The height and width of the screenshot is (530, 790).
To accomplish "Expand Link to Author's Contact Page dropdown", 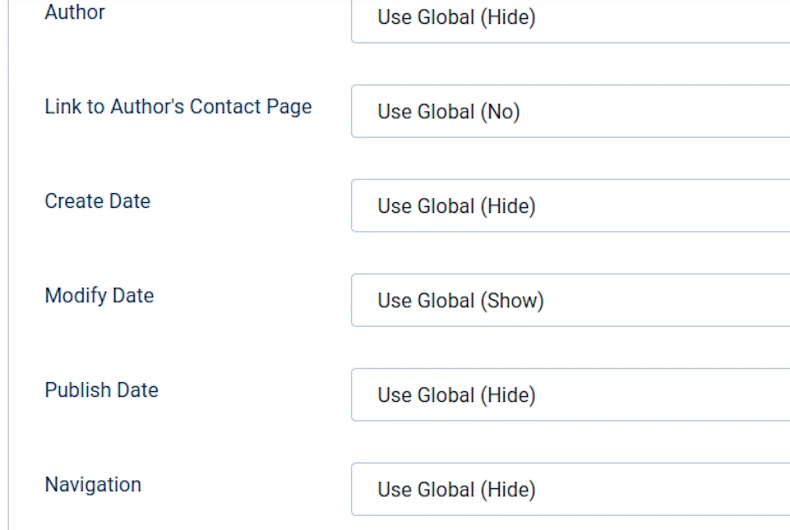I will pos(570,112).
